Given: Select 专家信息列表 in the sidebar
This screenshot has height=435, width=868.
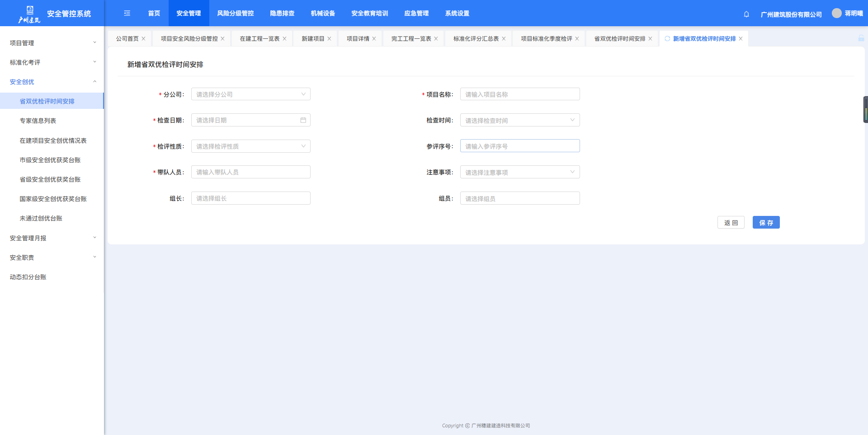Looking at the screenshot, I should click(x=38, y=121).
